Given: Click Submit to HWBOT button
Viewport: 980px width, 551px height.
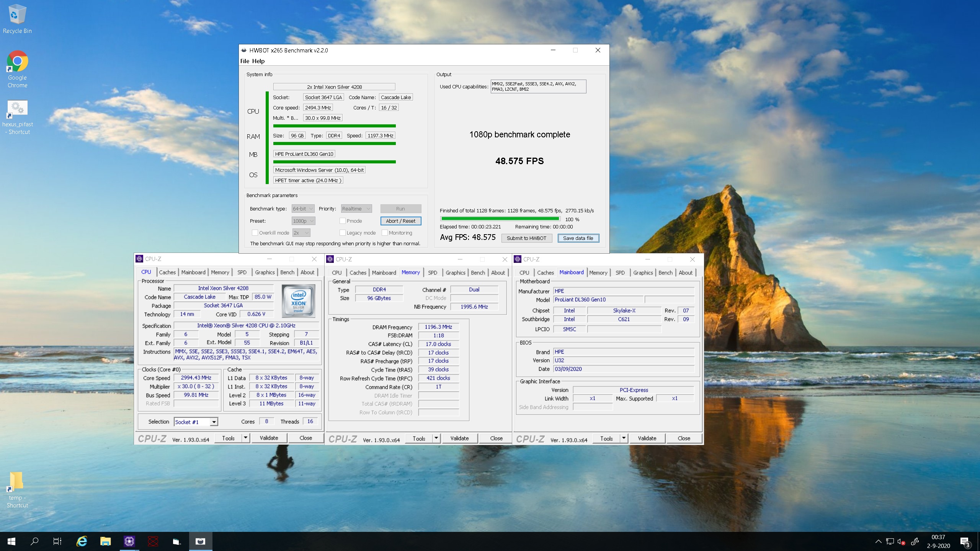Looking at the screenshot, I should pyautogui.click(x=527, y=238).
